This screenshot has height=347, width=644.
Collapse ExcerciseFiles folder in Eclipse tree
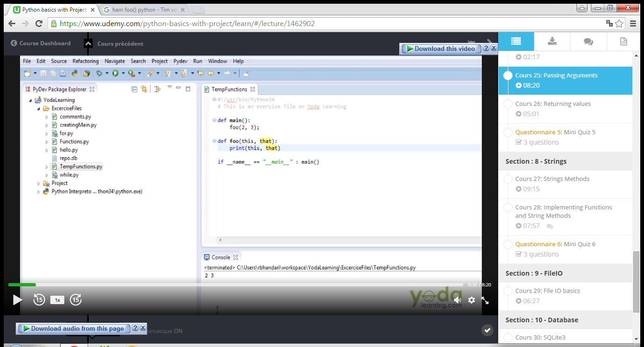pos(39,109)
